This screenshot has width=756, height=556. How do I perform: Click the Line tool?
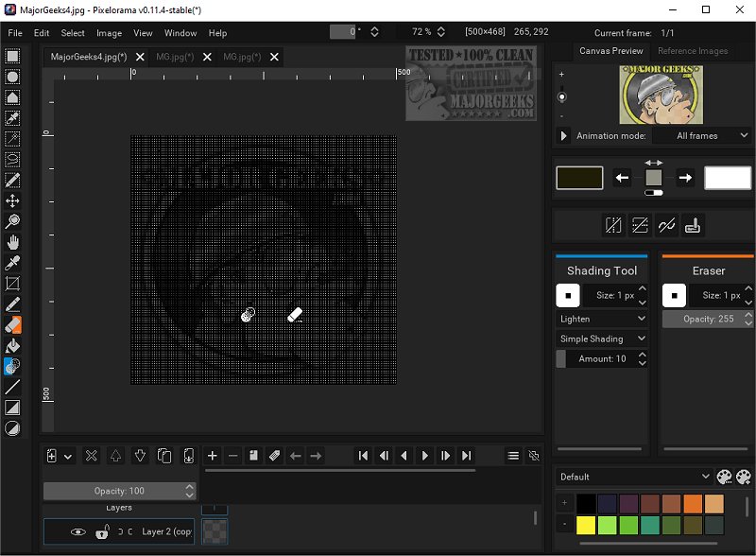13,387
